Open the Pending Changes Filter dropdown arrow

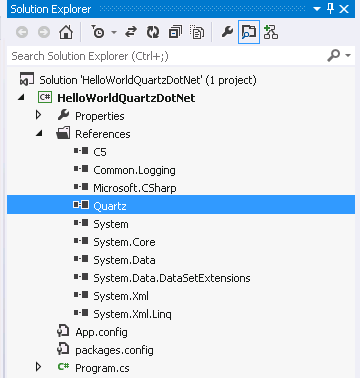point(114,33)
